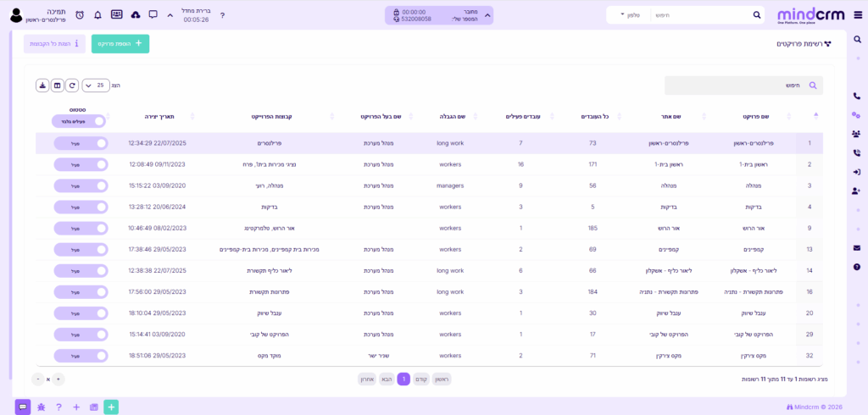The height and width of the screenshot is (415, 868).
Task: Open the rows-per-page 25 dropdown
Action: 96,86
